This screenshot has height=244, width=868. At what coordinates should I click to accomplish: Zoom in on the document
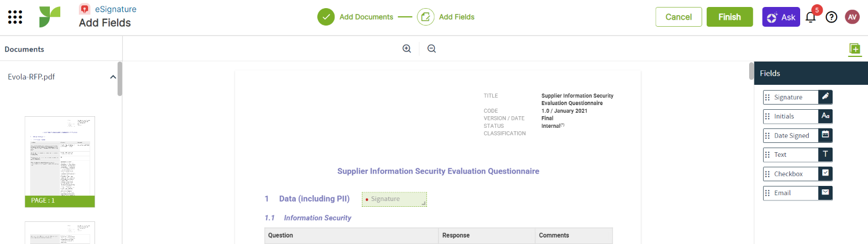coord(406,49)
